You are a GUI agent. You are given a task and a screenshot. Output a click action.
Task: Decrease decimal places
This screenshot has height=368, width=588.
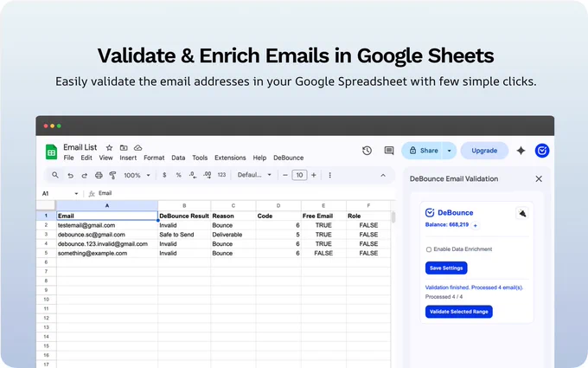point(193,175)
